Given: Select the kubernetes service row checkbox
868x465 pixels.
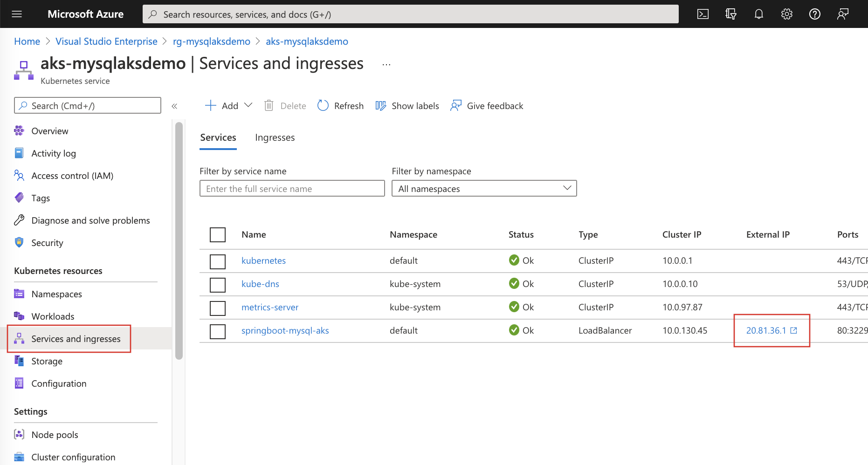Looking at the screenshot, I should (218, 261).
